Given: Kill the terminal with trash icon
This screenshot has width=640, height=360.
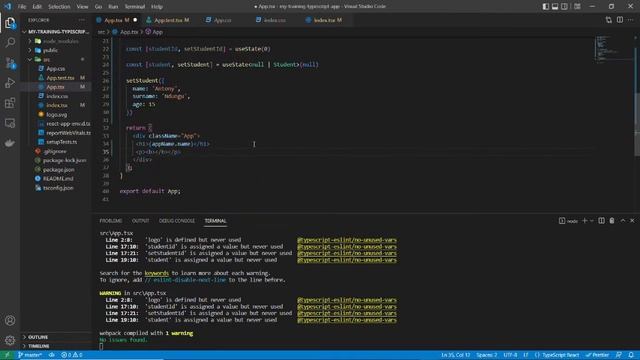Looking at the screenshot, I should coord(612,221).
